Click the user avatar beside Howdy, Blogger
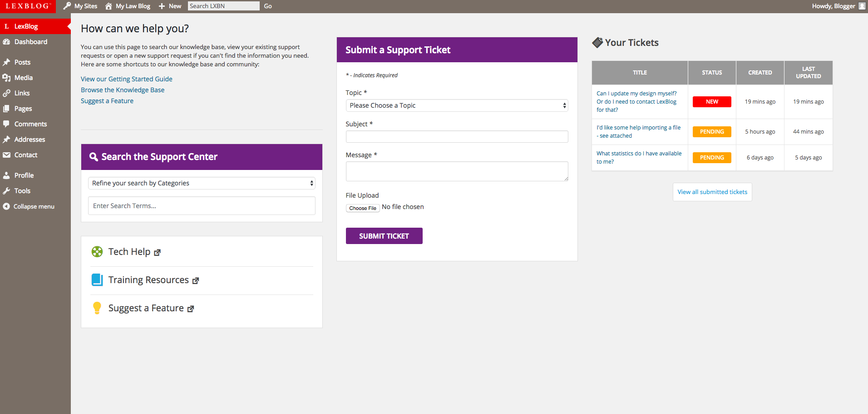Viewport: 868px width, 414px height. (x=862, y=6)
